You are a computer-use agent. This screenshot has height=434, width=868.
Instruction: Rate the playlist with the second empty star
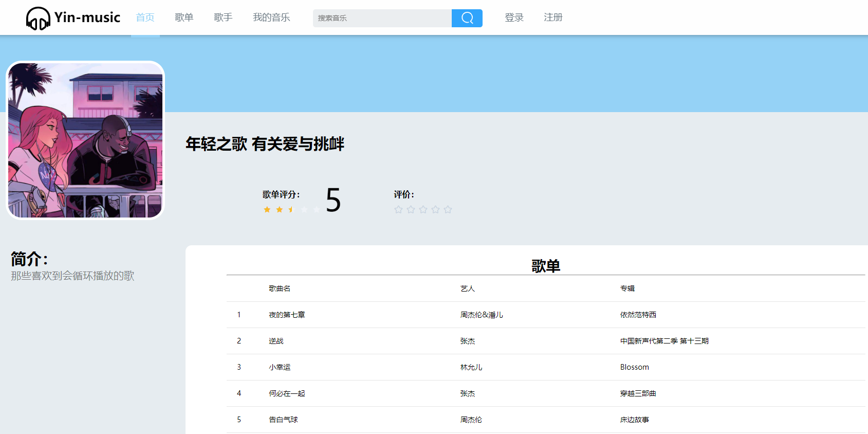coord(411,209)
